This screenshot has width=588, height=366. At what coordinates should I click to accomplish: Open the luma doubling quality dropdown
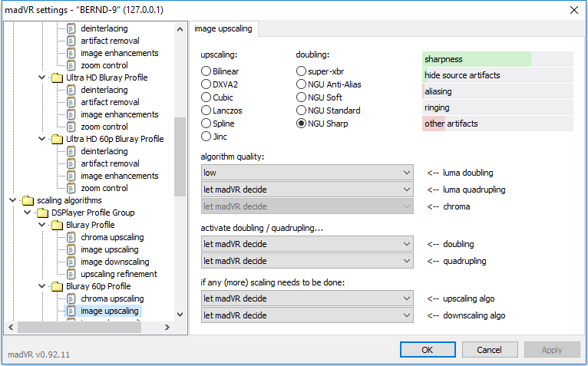307,173
